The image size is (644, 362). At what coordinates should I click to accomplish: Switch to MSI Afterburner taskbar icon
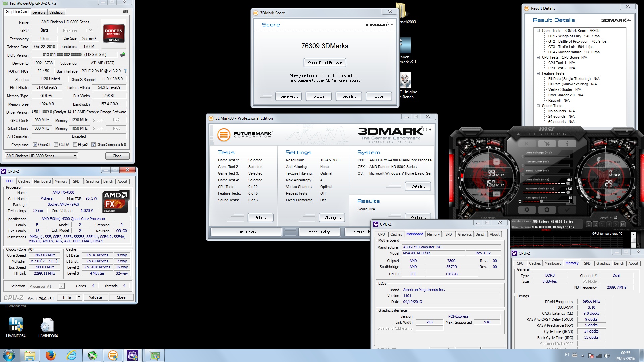(92, 355)
